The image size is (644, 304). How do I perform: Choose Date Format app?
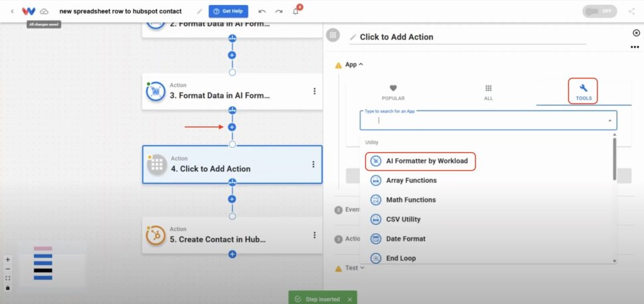click(x=406, y=239)
